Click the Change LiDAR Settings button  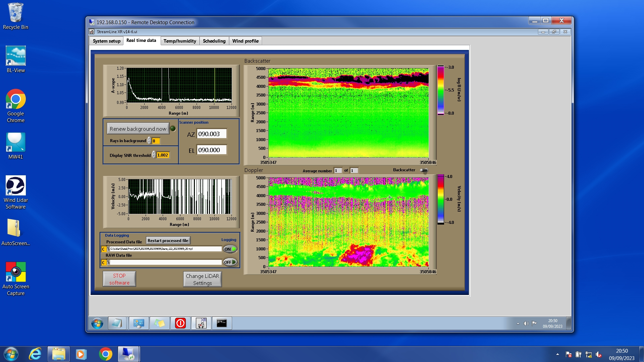[202, 279]
